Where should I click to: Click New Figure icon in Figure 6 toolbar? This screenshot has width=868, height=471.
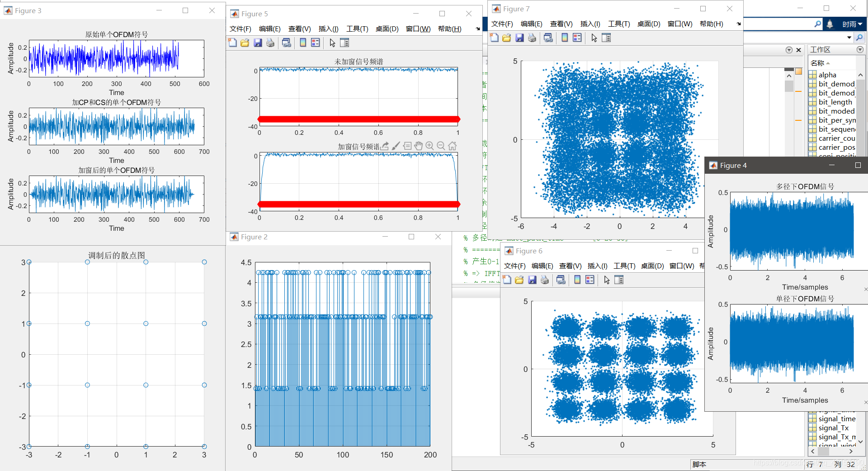tap(507, 280)
